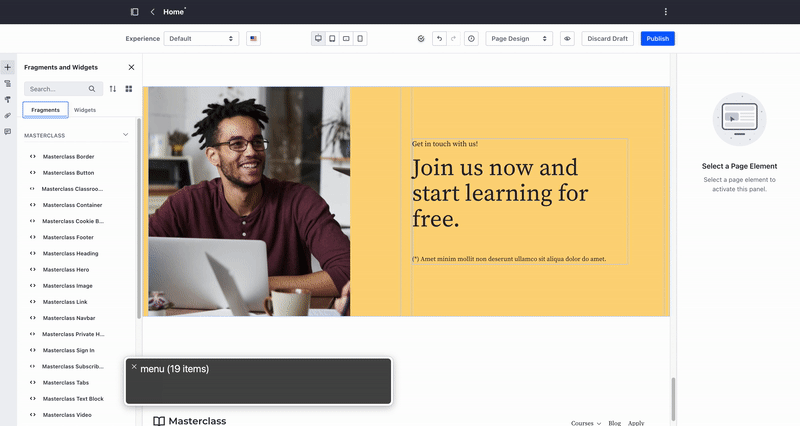Select Masterclass Private H... fragment
This screenshot has width=800, height=426.
pyautogui.click(x=73, y=334)
